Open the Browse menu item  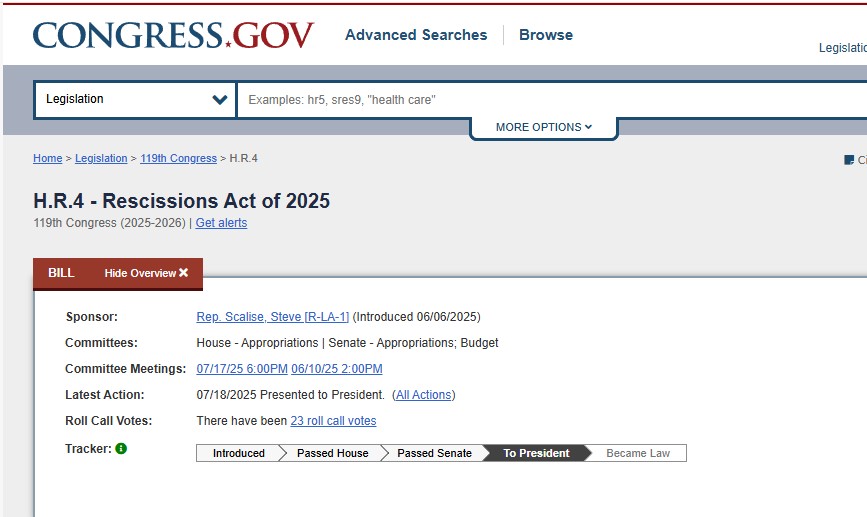click(x=546, y=35)
